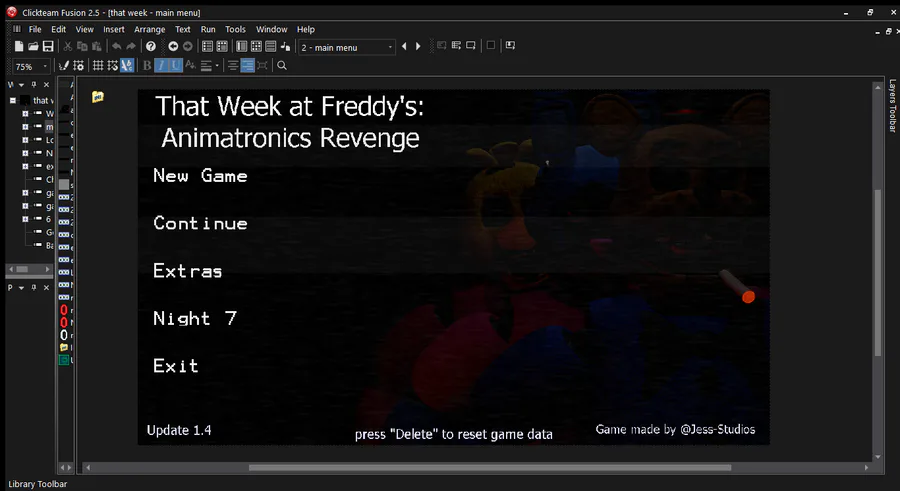Screen dimensions: 900x491
Task: Select the paint mode brush icon
Action: pos(64,66)
